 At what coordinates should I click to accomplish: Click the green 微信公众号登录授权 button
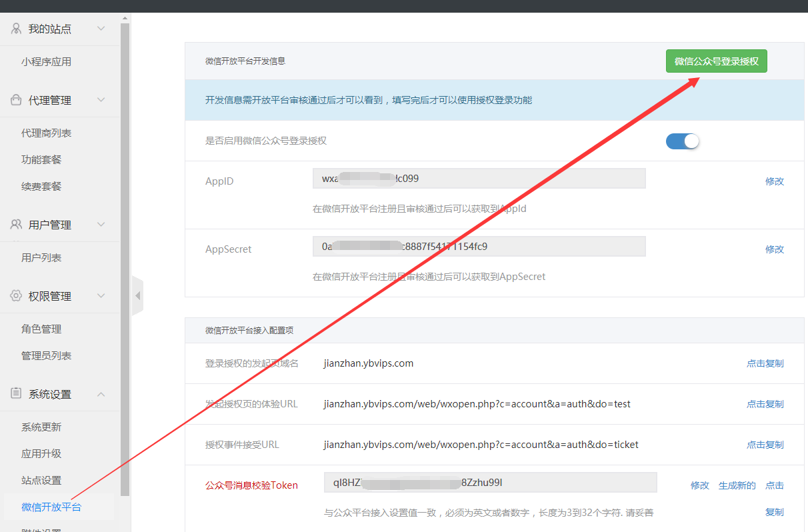pos(716,61)
